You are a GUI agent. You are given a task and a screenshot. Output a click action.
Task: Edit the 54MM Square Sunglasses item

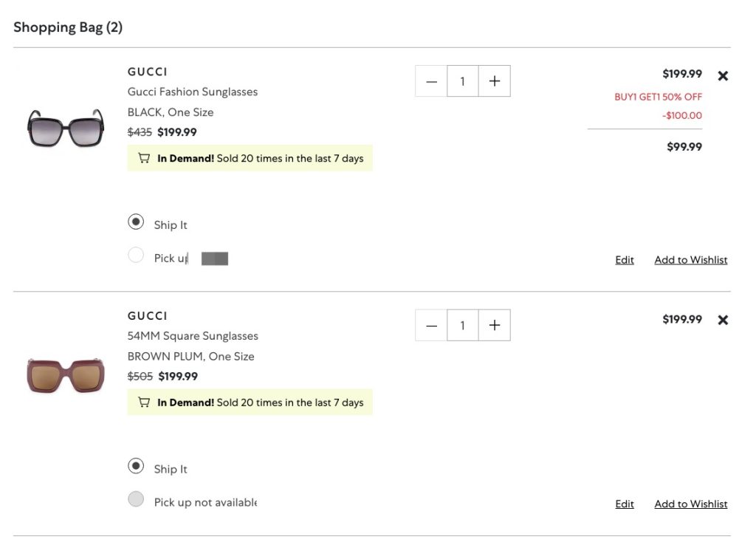pyautogui.click(x=625, y=504)
